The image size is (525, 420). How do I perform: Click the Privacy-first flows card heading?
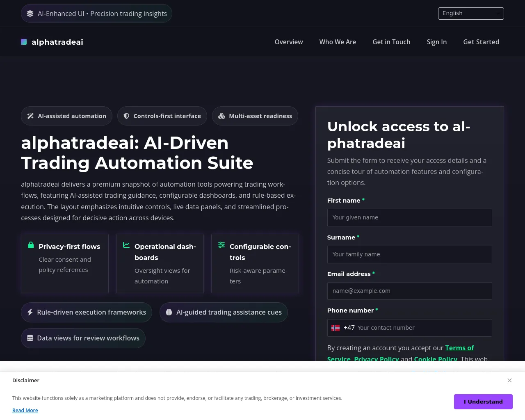pos(69,247)
